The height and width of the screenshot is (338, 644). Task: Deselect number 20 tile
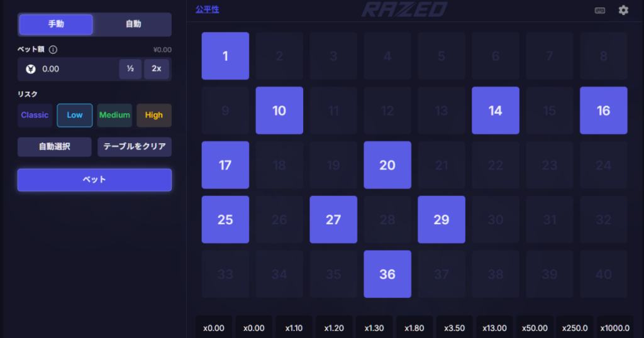[x=387, y=165]
